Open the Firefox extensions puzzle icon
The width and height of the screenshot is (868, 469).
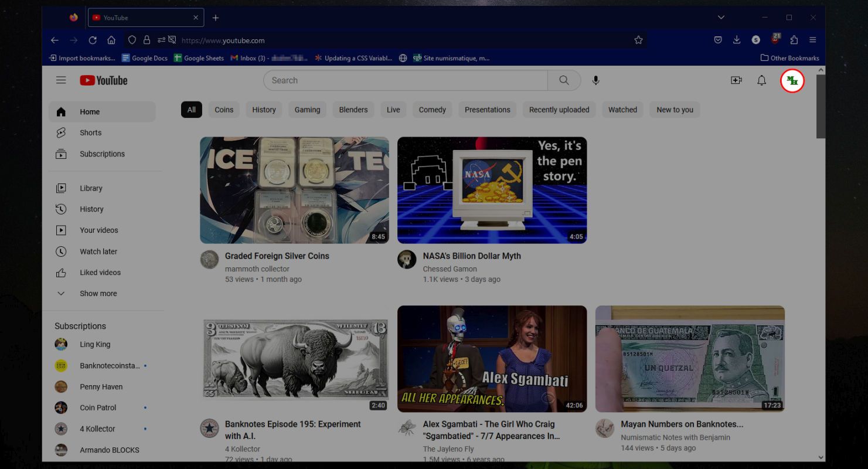pyautogui.click(x=794, y=40)
